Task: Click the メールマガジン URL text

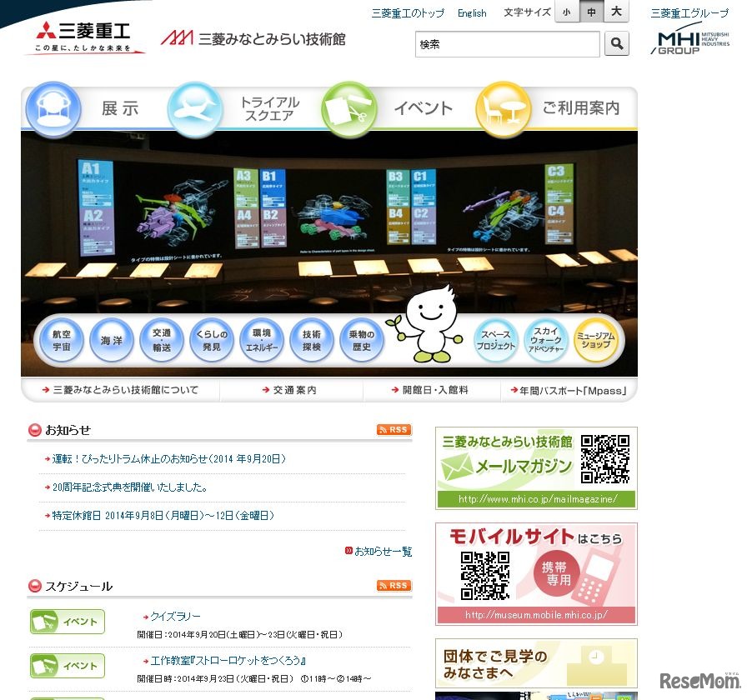Action: point(538,499)
